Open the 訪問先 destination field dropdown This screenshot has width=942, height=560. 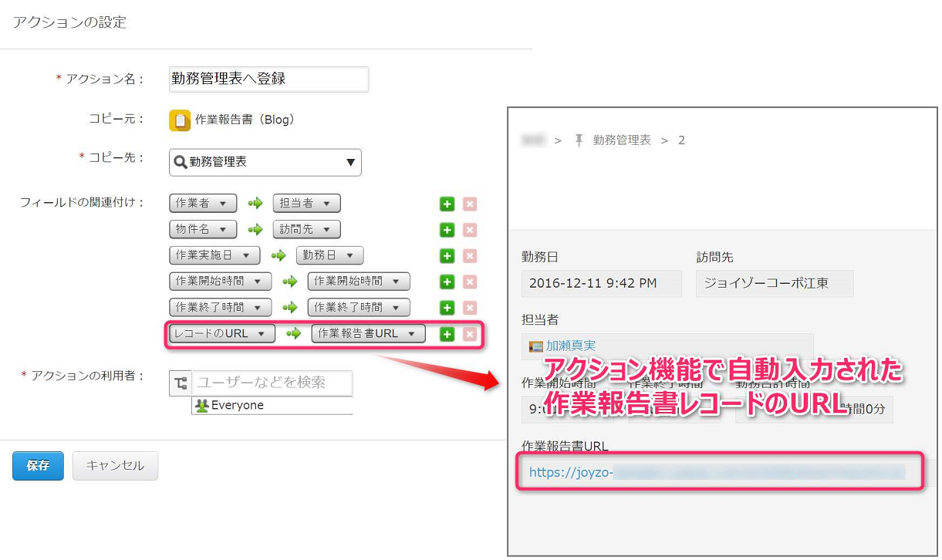(x=306, y=230)
